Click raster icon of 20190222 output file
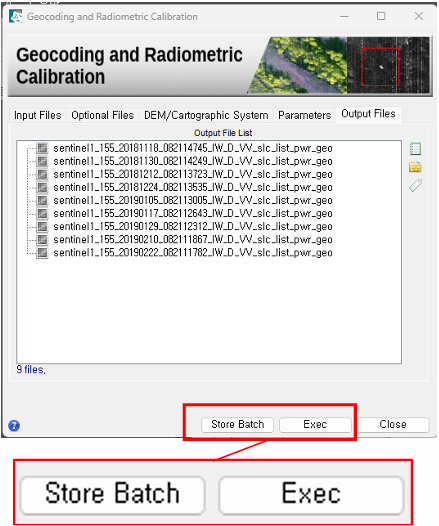439x526 pixels. coord(42,253)
